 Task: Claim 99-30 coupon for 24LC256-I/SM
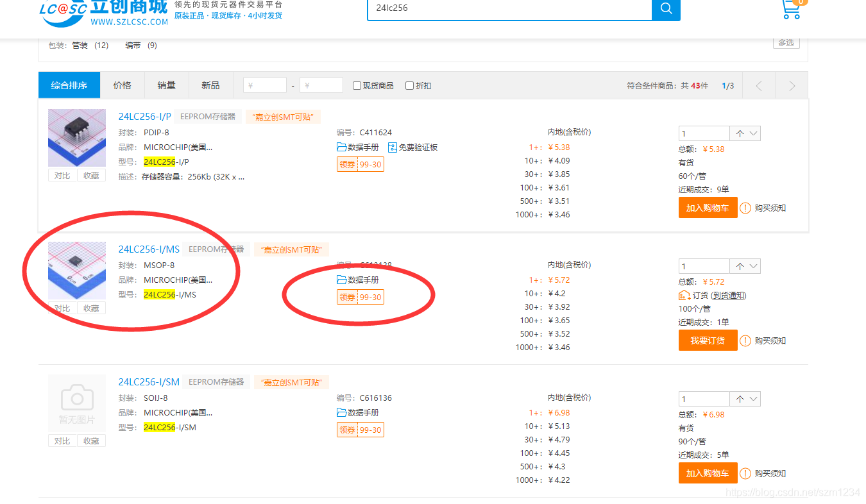(361, 430)
